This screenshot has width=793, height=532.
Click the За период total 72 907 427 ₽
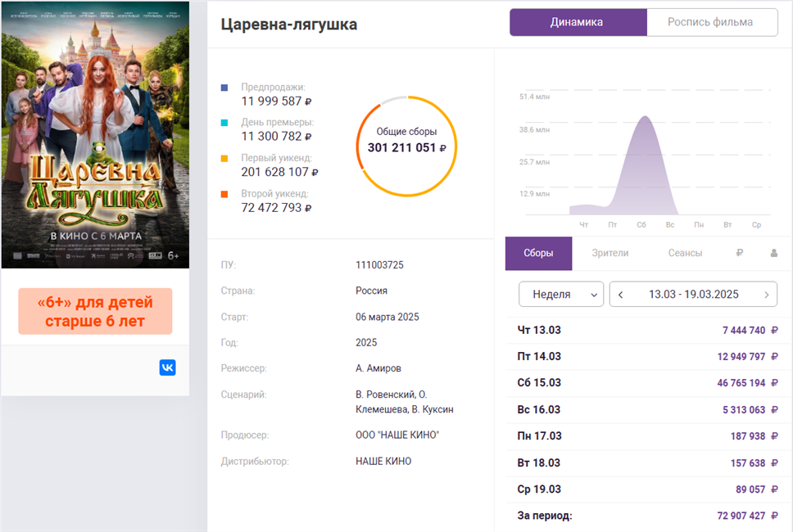pyautogui.click(x=747, y=516)
